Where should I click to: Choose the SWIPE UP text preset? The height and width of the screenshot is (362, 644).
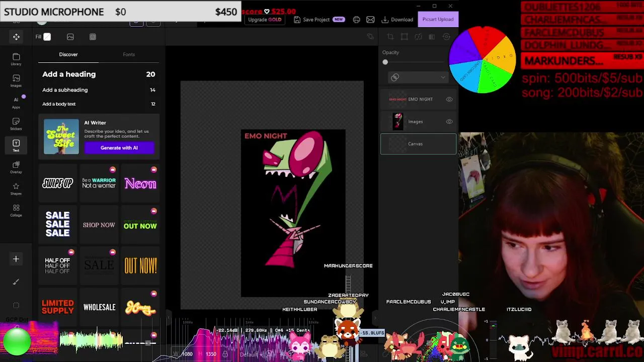coord(58,184)
